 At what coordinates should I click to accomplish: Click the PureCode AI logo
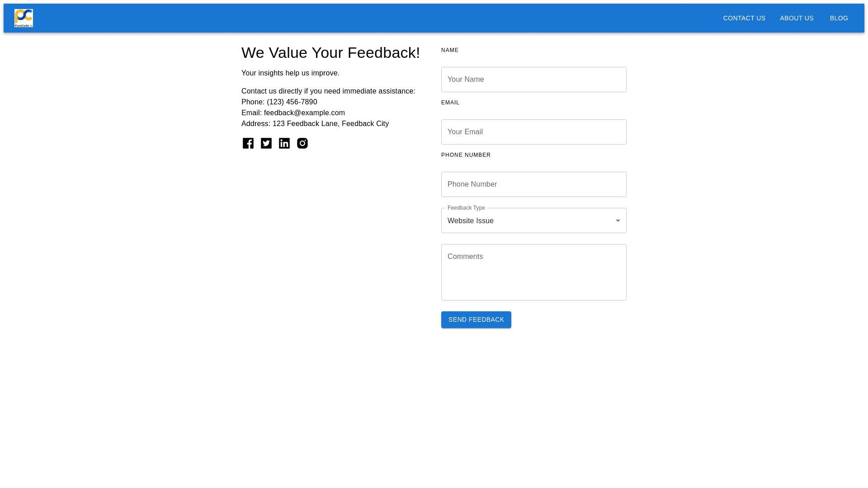tap(24, 18)
